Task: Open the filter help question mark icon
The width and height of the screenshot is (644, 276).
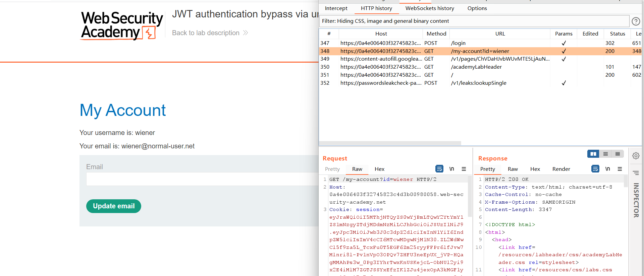Action: click(x=636, y=21)
